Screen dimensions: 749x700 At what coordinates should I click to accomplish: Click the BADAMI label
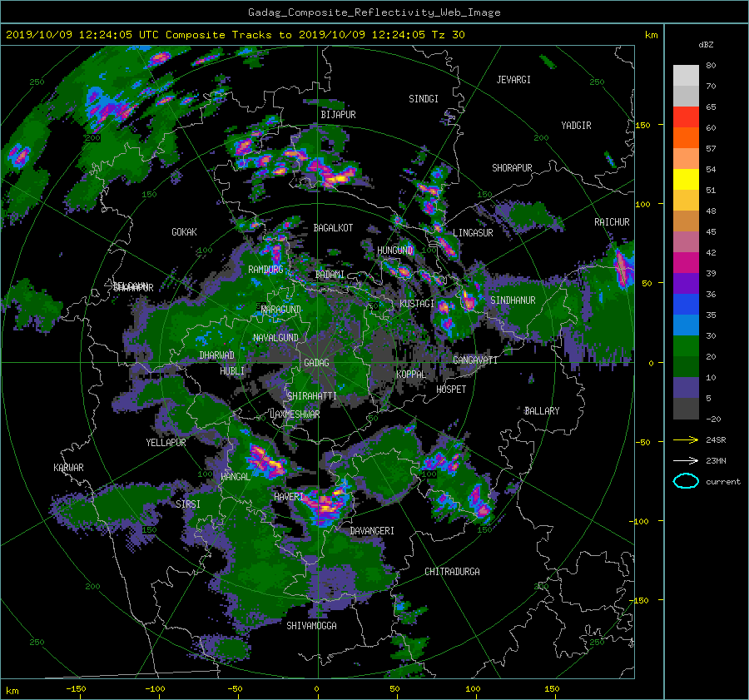[x=330, y=275]
